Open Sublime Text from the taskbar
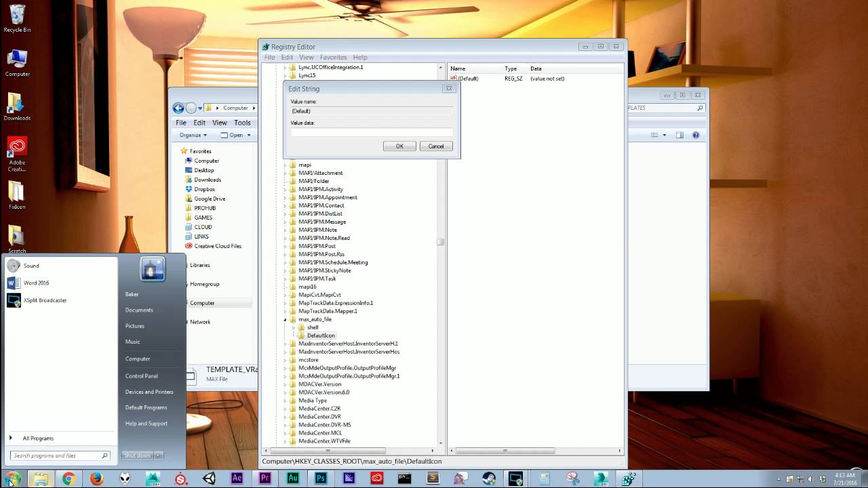The image size is (868, 488). pyautogui.click(x=431, y=479)
